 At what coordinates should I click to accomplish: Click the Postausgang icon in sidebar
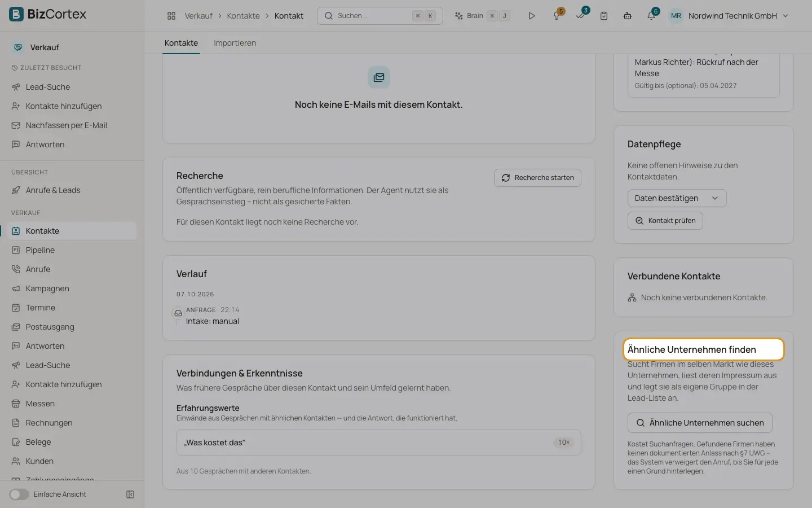(16, 327)
